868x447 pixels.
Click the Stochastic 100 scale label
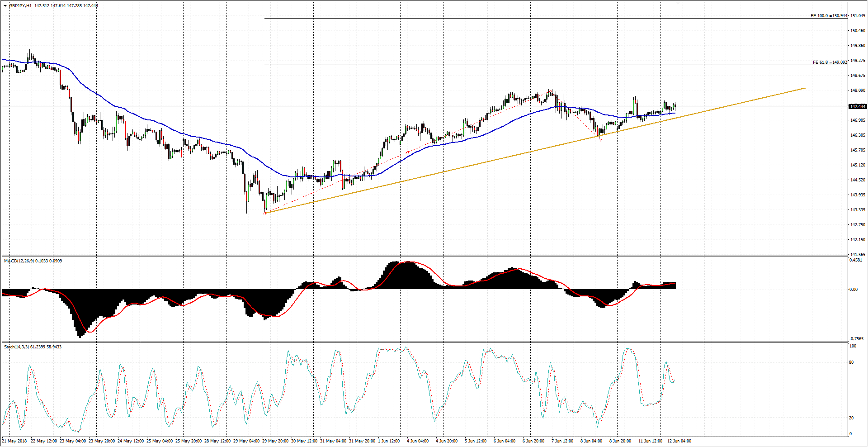point(853,347)
